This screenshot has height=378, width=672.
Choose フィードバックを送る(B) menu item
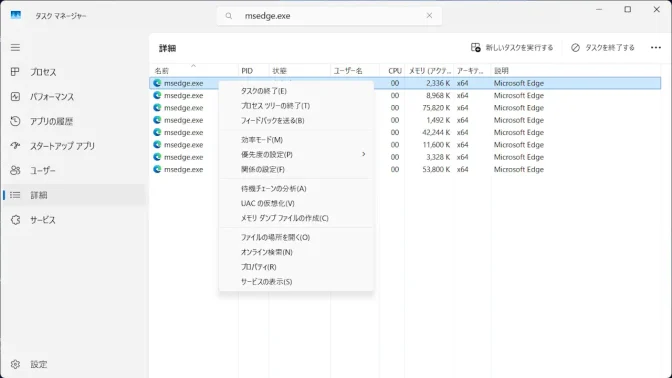tap(296, 121)
